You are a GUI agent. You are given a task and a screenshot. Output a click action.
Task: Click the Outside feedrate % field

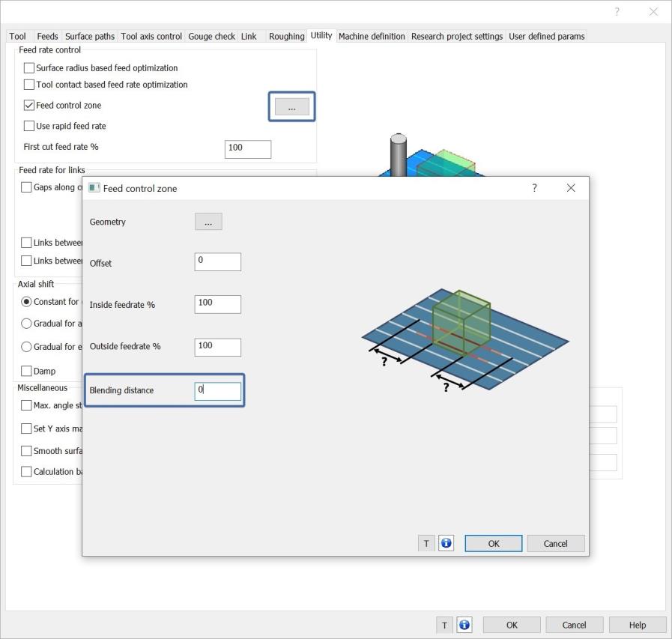pos(218,347)
